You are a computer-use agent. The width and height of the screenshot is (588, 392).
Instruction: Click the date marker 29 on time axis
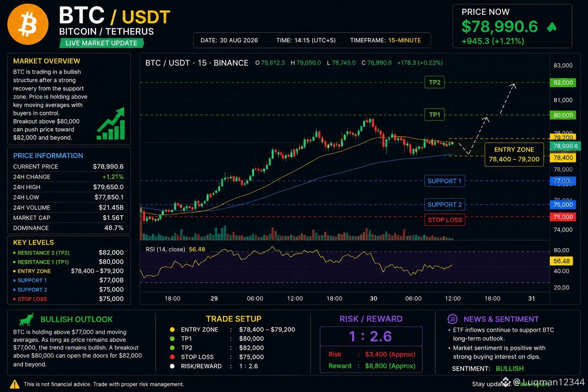pyautogui.click(x=214, y=299)
